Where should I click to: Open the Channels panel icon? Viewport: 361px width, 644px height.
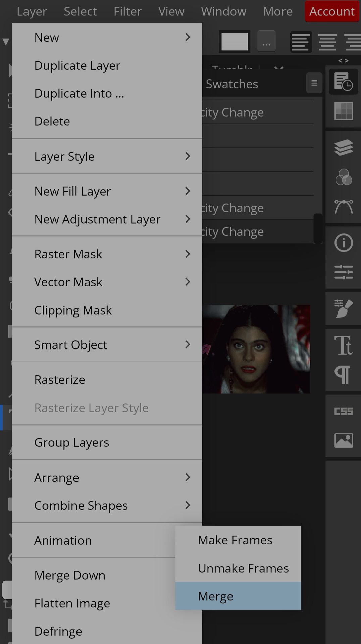pos(343,177)
